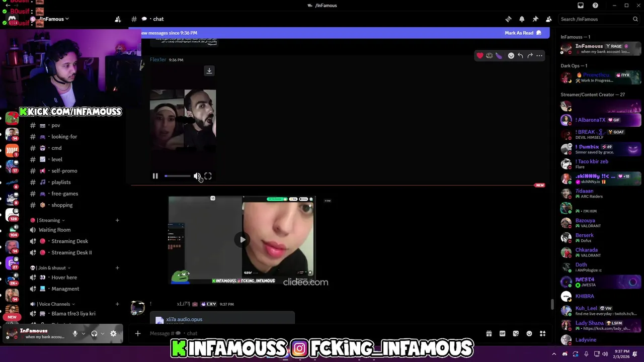Open the sticker picker
This screenshot has width=644, height=362.
pyautogui.click(x=516, y=333)
